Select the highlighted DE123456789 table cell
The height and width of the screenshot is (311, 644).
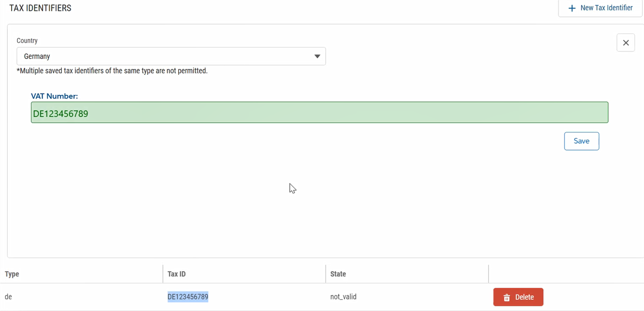pos(188,297)
